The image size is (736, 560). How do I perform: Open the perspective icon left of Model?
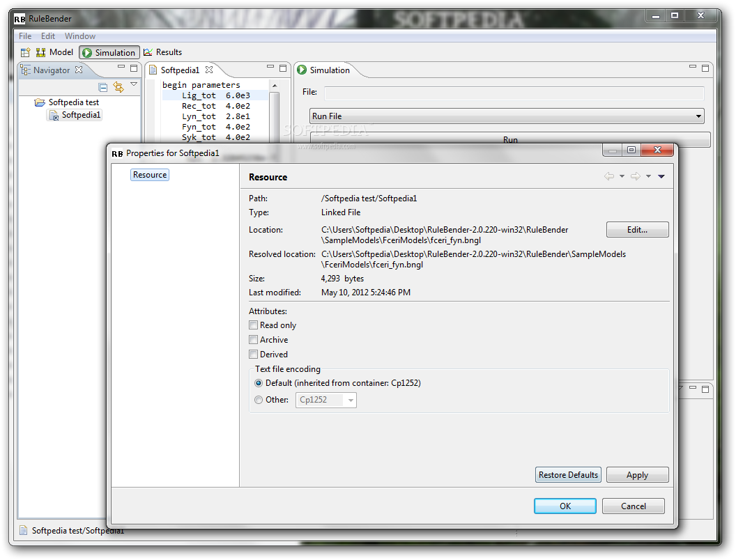(x=25, y=52)
